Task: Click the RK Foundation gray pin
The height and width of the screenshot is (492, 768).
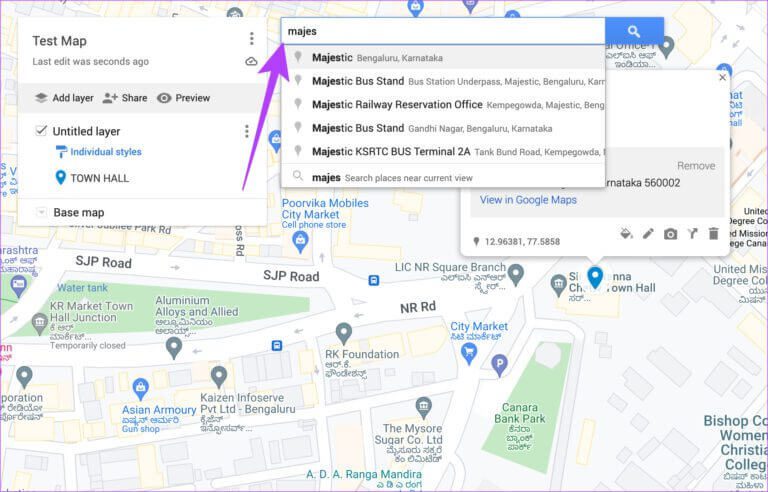Action: click(344, 334)
